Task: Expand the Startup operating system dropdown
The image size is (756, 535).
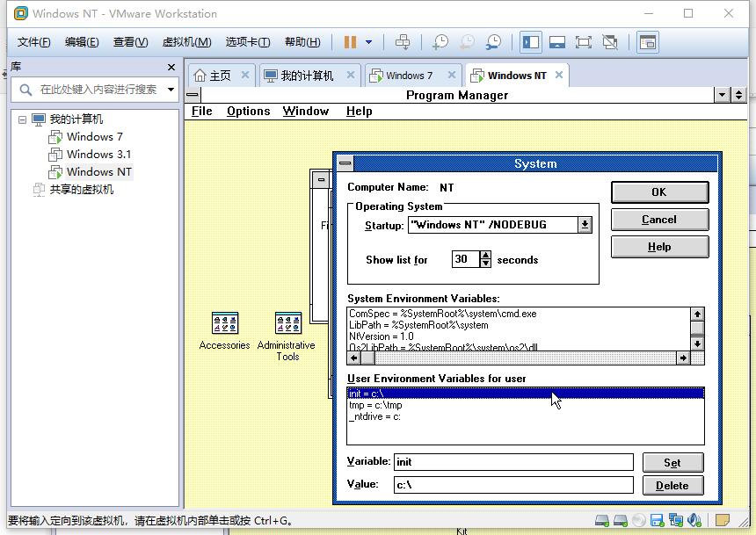Action: pyautogui.click(x=585, y=225)
